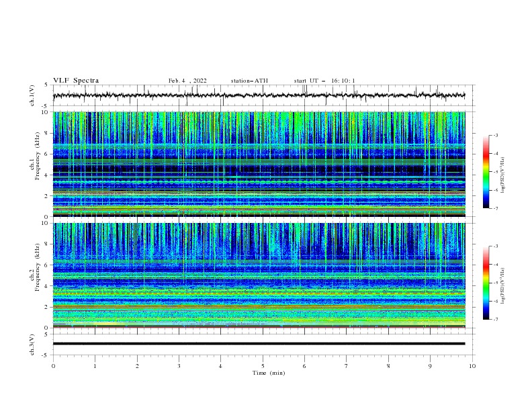The width and height of the screenshot is (532, 411).
Task: Click the 'start UT = 16:10:1' text
Action: click(x=324, y=81)
